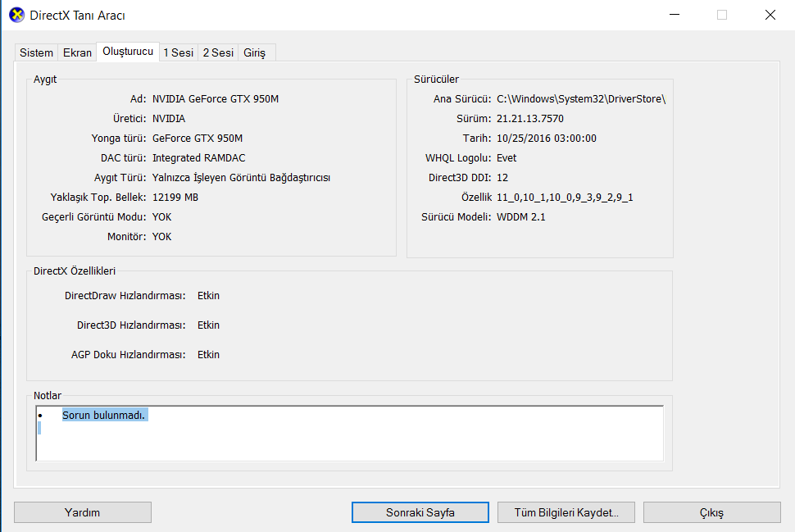Image resolution: width=795 pixels, height=532 pixels.
Task: Click 'Integrated RAMDAC' value
Action: click(x=198, y=158)
